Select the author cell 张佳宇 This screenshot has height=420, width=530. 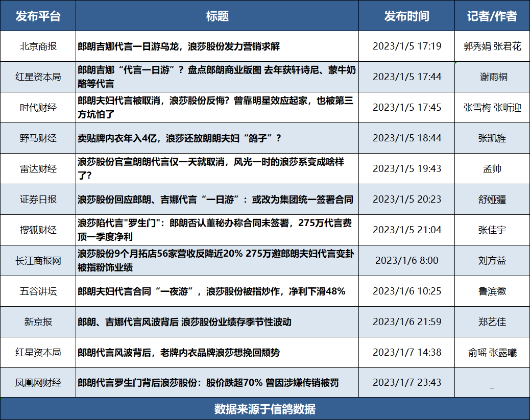[x=492, y=230]
